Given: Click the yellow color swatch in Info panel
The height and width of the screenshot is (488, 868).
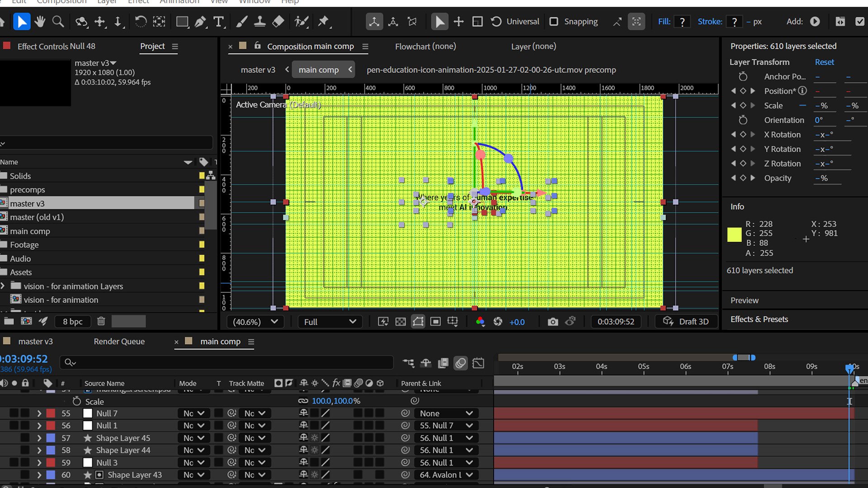Looking at the screenshot, I should 734,235.
